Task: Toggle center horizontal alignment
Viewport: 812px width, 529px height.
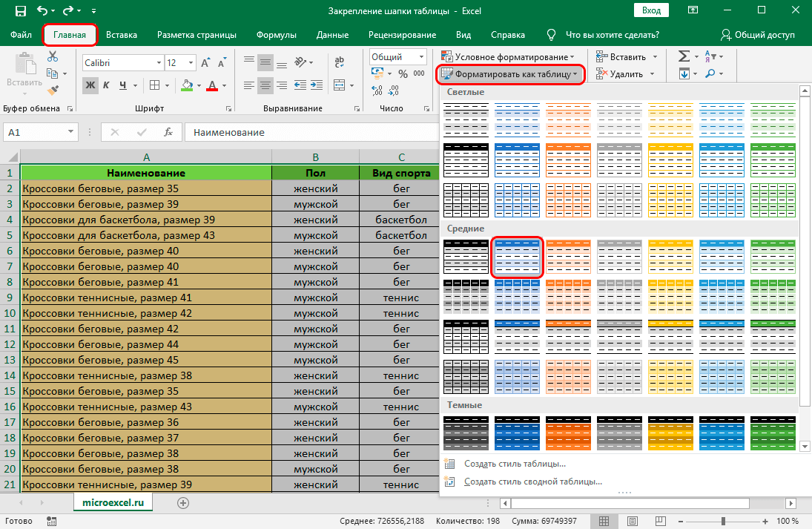Action: (x=265, y=85)
